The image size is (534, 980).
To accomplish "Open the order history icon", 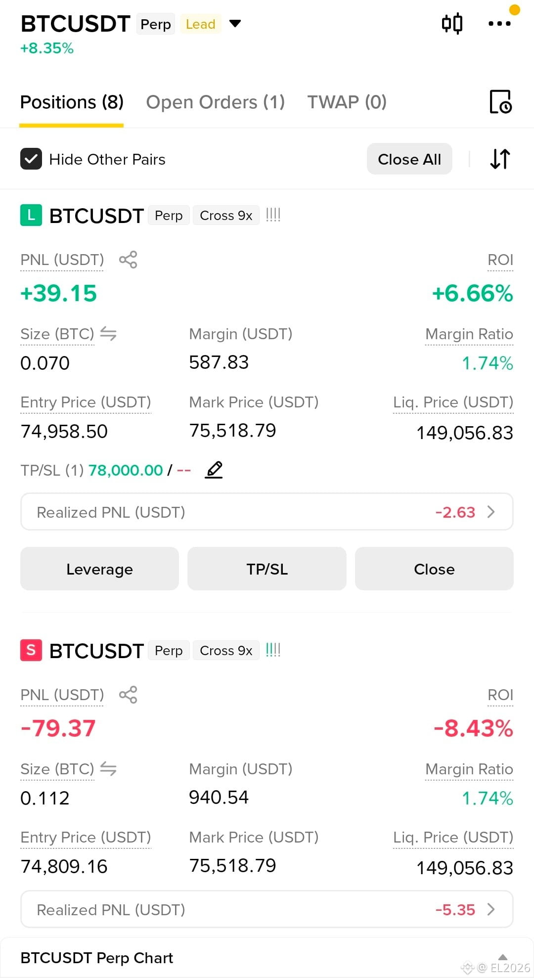I will pyautogui.click(x=500, y=102).
